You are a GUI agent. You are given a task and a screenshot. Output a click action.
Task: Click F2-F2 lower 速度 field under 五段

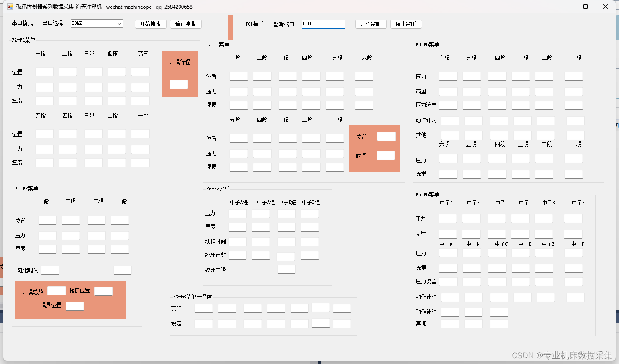(44, 163)
